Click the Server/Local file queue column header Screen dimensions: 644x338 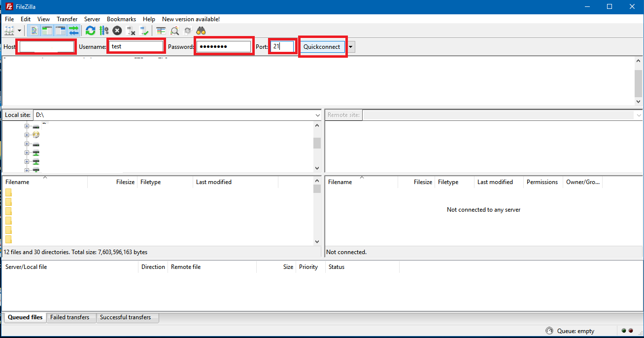tap(70, 267)
